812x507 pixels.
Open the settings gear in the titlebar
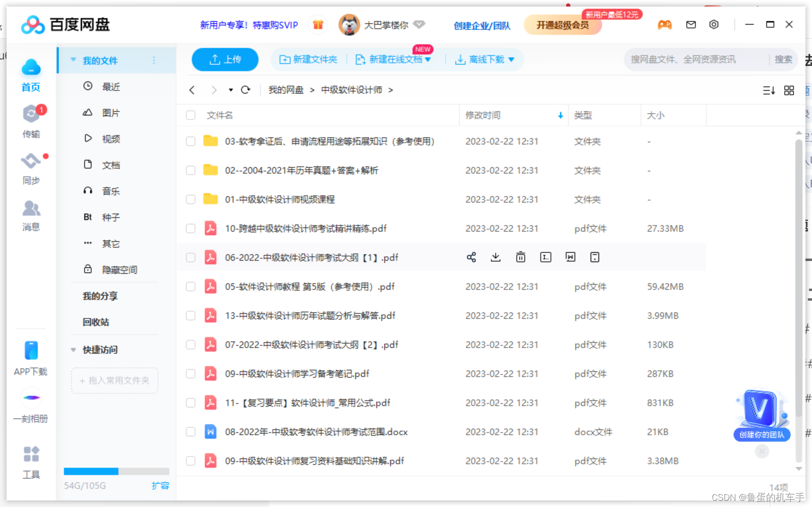click(714, 24)
